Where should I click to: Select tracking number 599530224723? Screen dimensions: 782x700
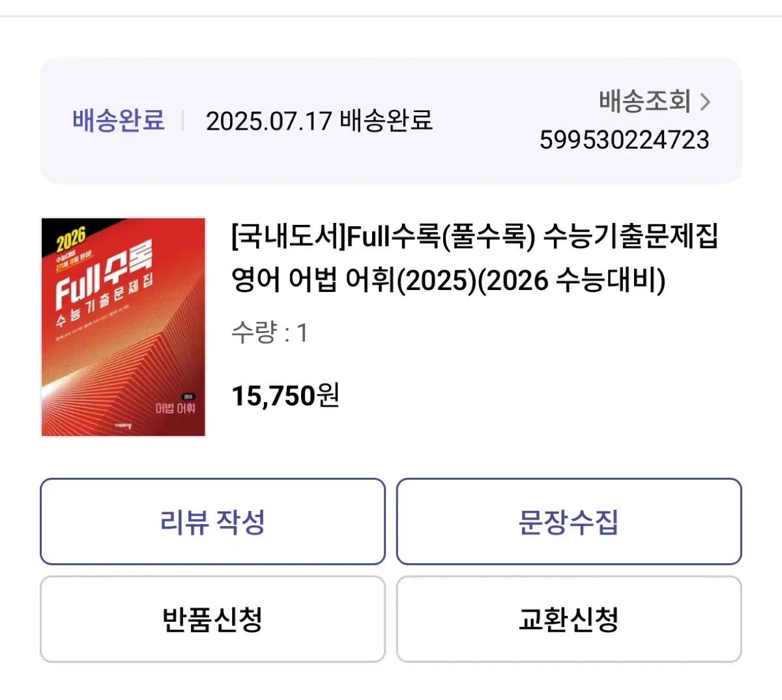[624, 139]
